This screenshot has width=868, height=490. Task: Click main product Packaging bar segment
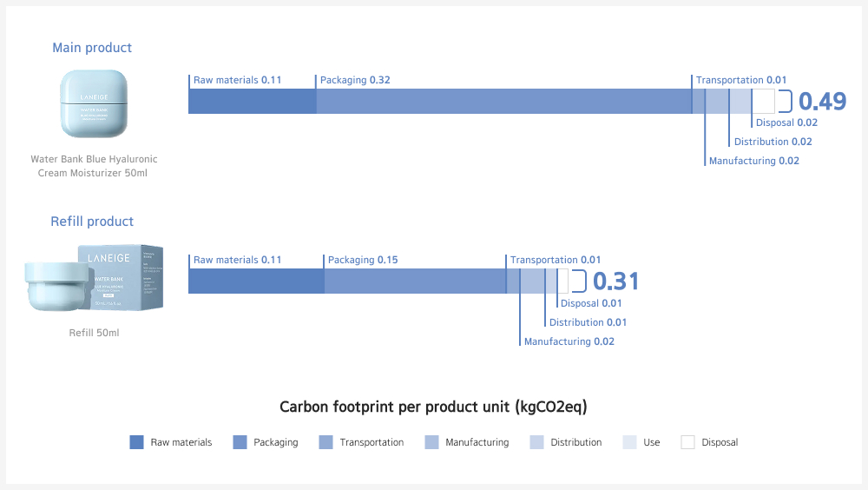coord(504,102)
